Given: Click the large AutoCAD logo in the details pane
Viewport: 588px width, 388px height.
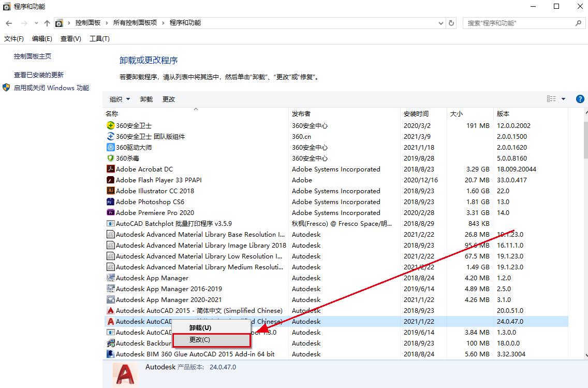Looking at the screenshot, I should coord(125,374).
